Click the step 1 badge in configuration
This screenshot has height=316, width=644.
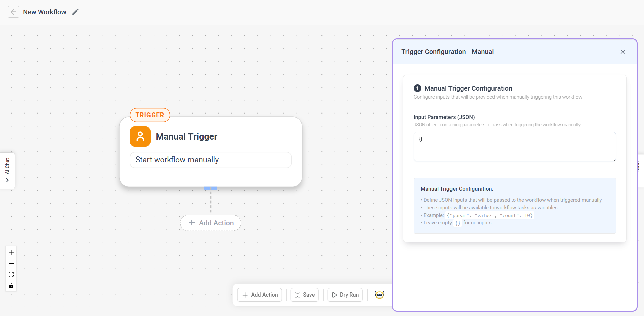(x=417, y=88)
